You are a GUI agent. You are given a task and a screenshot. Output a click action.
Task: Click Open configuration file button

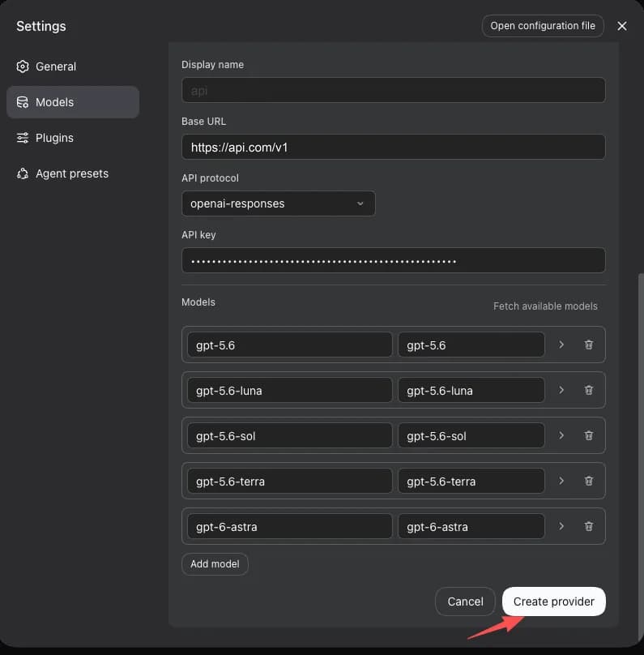point(543,26)
